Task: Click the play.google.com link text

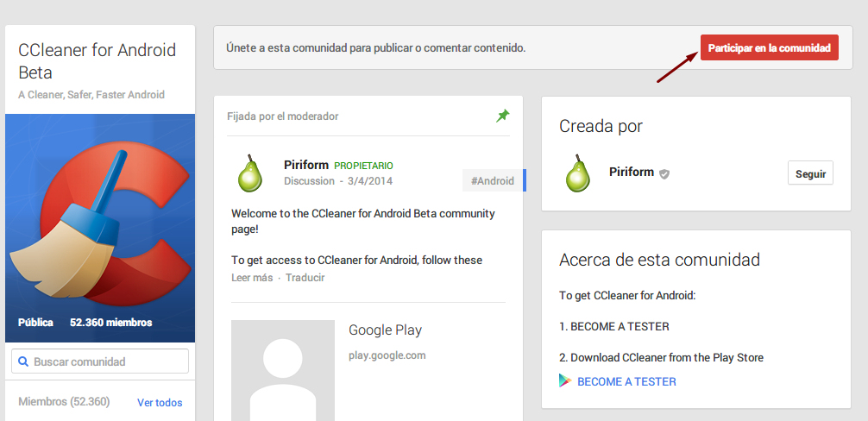Action: pos(387,355)
